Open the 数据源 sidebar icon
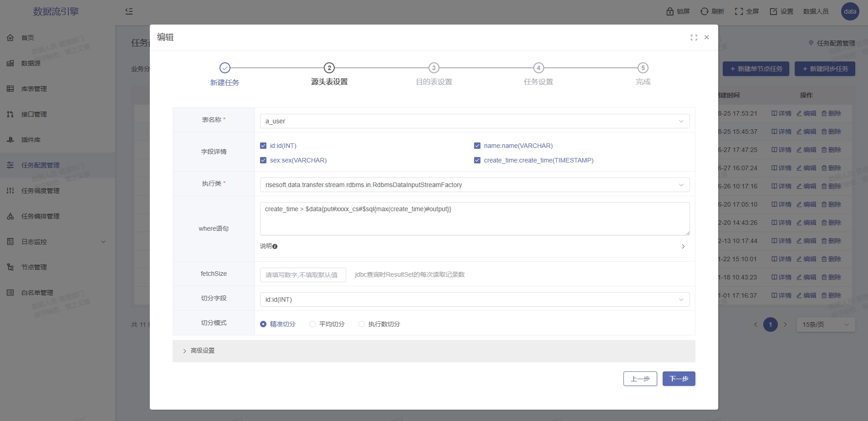The image size is (868, 421). tap(10, 63)
